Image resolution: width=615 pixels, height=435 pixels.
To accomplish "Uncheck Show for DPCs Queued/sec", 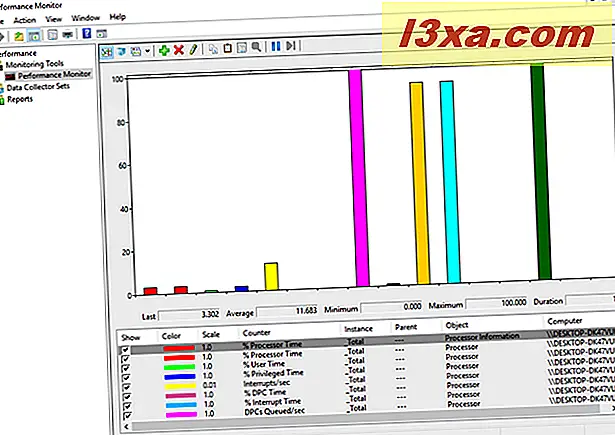I will pyautogui.click(x=128, y=415).
